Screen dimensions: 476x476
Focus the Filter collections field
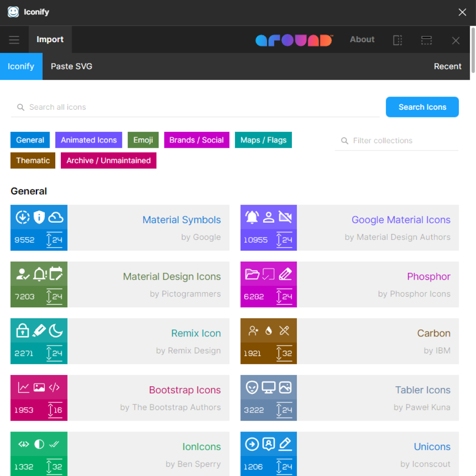pos(397,141)
